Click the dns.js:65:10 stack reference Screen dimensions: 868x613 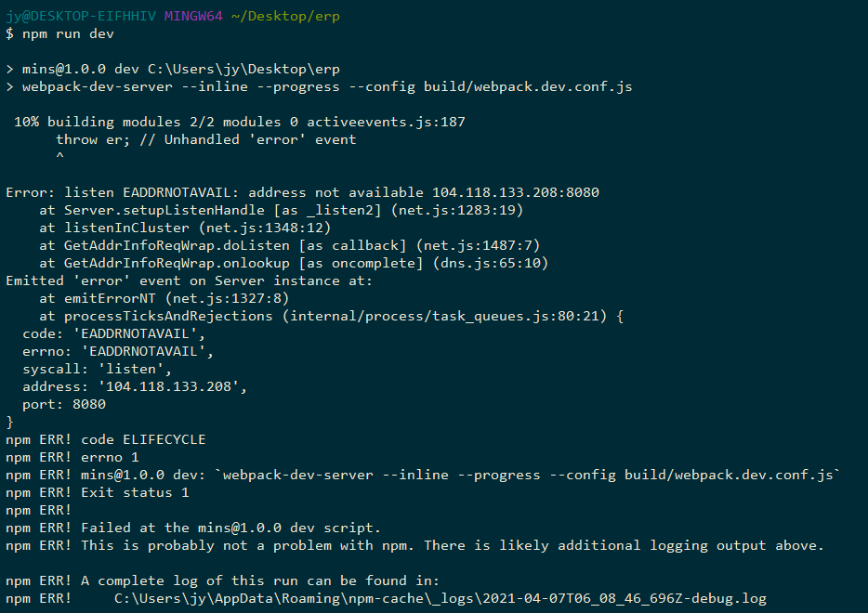pos(490,264)
